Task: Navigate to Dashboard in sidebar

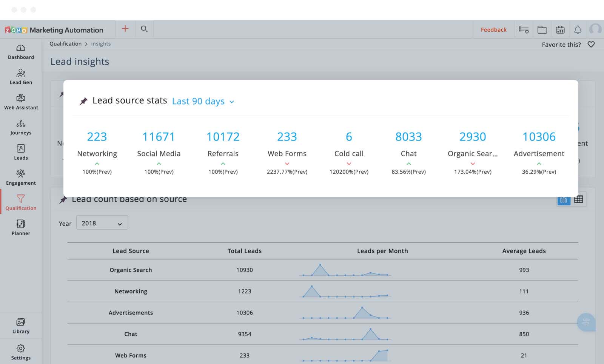Action: (x=21, y=52)
